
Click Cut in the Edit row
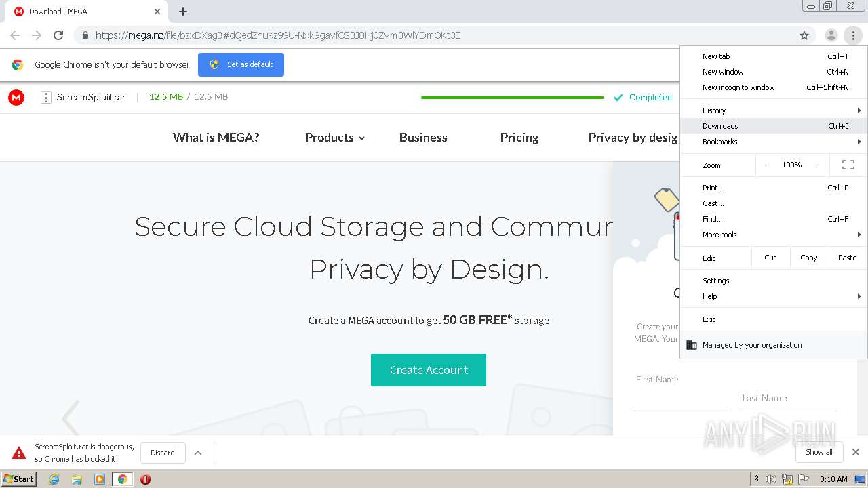(770, 258)
